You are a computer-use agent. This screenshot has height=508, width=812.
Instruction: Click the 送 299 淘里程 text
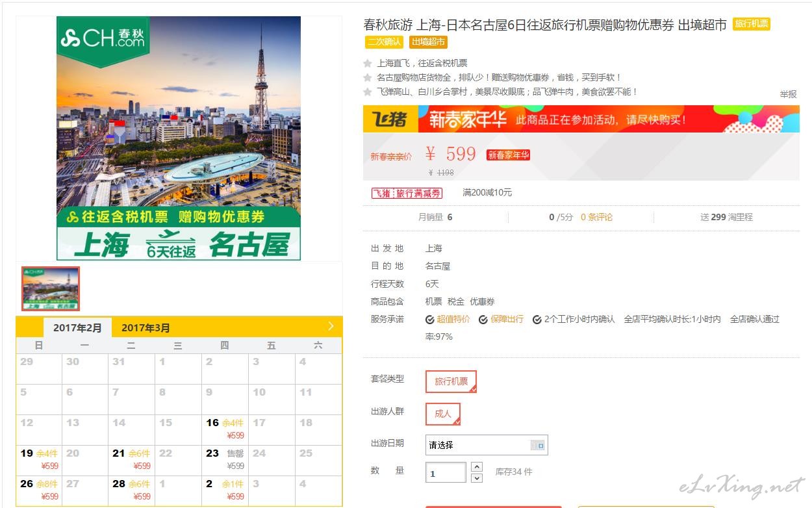pyautogui.click(x=726, y=217)
